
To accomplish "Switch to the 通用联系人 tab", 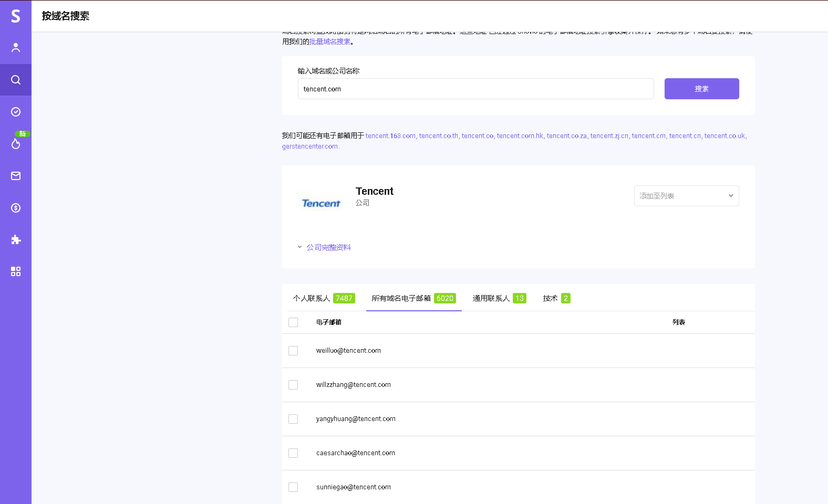I will [499, 298].
